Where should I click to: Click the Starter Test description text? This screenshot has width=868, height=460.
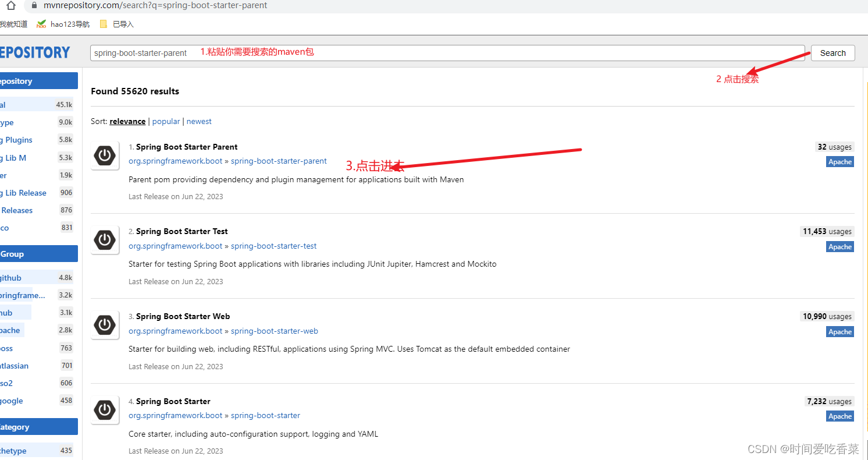click(x=312, y=264)
